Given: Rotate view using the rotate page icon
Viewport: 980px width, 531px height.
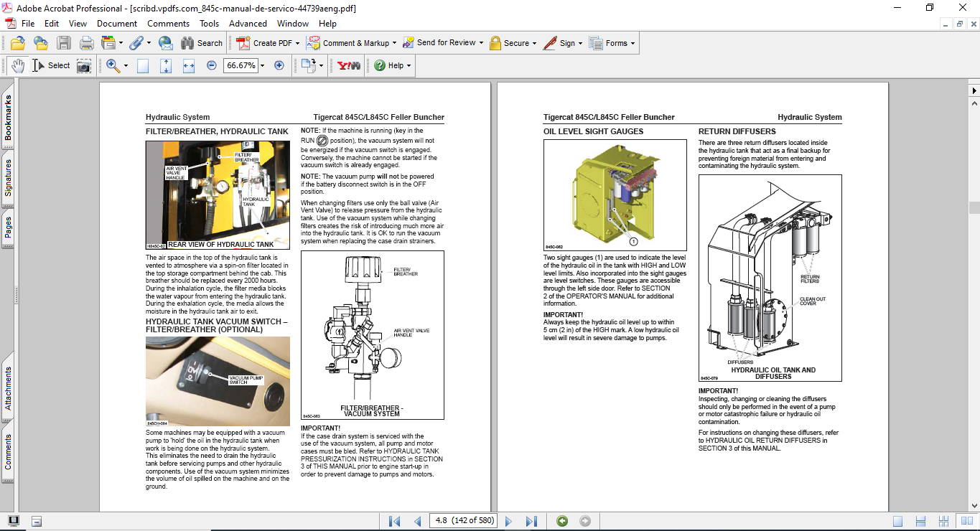Looking at the screenshot, I should [x=308, y=65].
